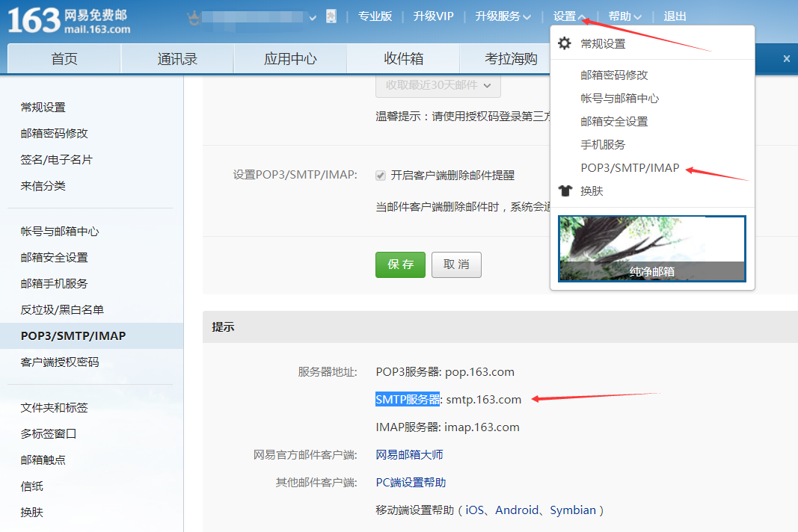798x532 pixels.
Task: Open the iOS setup help link
Action: pyautogui.click(x=474, y=510)
